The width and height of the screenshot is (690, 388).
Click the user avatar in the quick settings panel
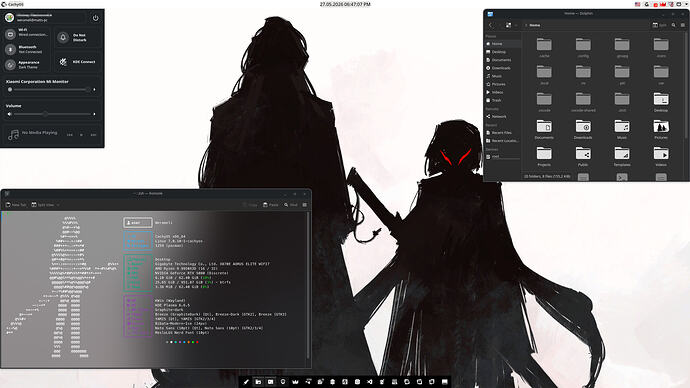point(9,18)
